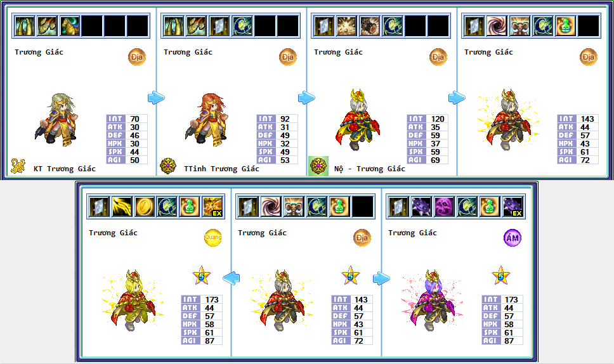Click the gold coin skill icon
Viewport: 614px width, 364px height.
pos(145,207)
